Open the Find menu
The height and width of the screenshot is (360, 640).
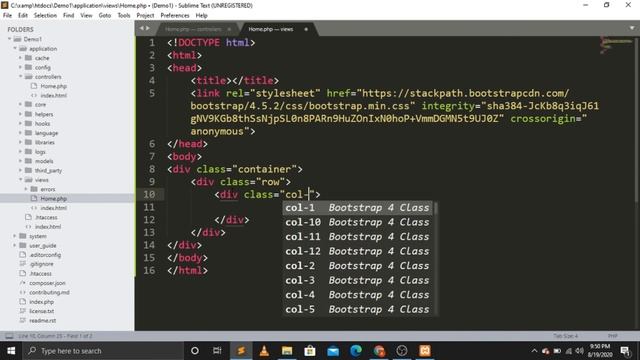tap(69, 16)
